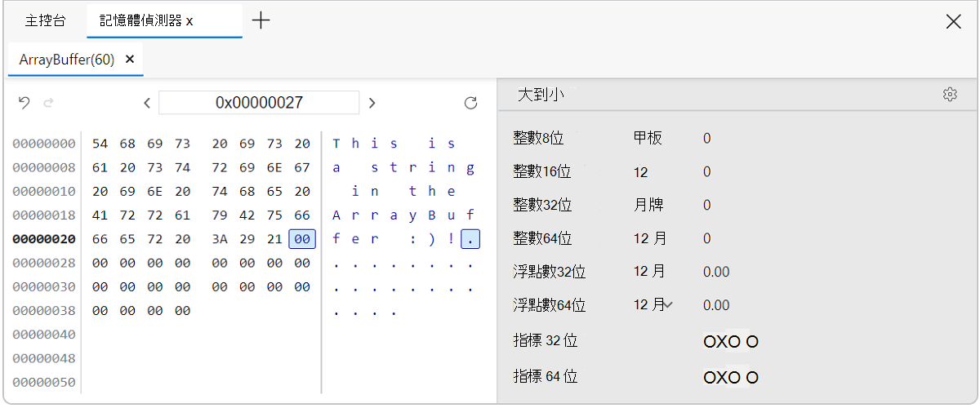This screenshot has width=980, height=408.
Task: Select byte 74 in row 00000010
Action: pyautogui.click(x=220, y=192)
